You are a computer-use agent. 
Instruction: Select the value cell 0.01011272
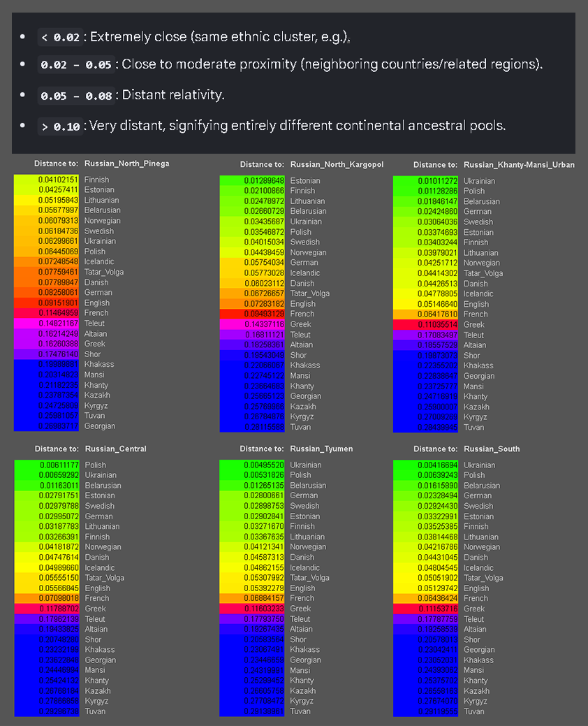pos(425,181)
